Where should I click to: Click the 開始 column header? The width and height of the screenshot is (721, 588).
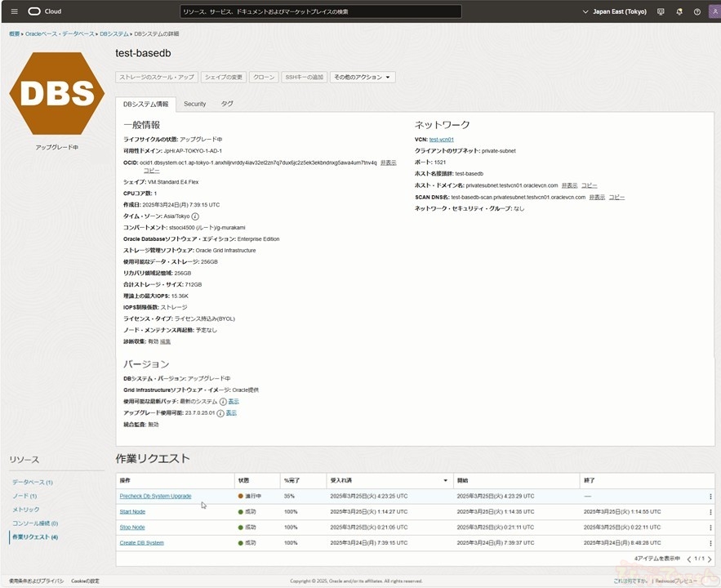516,481
